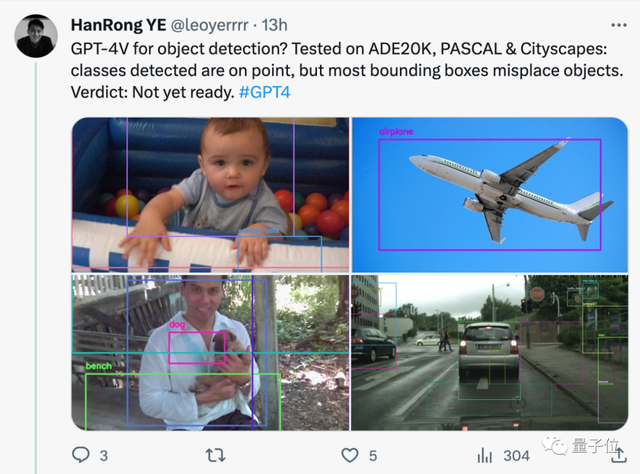This screenshot has width=640, height=474.
Task: Share the tweet via the share icon
Action: [619, 455]
